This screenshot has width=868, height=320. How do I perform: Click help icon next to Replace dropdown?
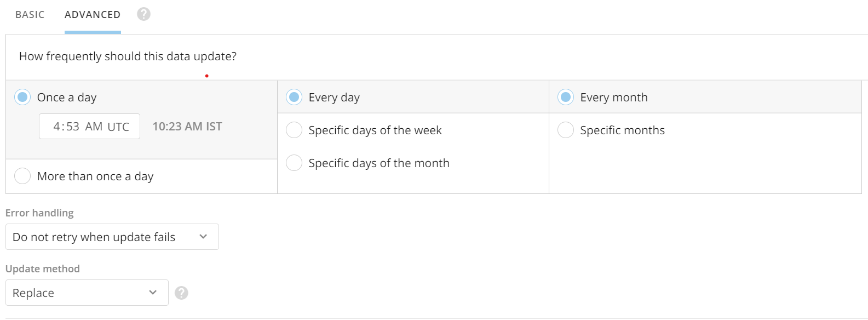(x=181, y=293)
